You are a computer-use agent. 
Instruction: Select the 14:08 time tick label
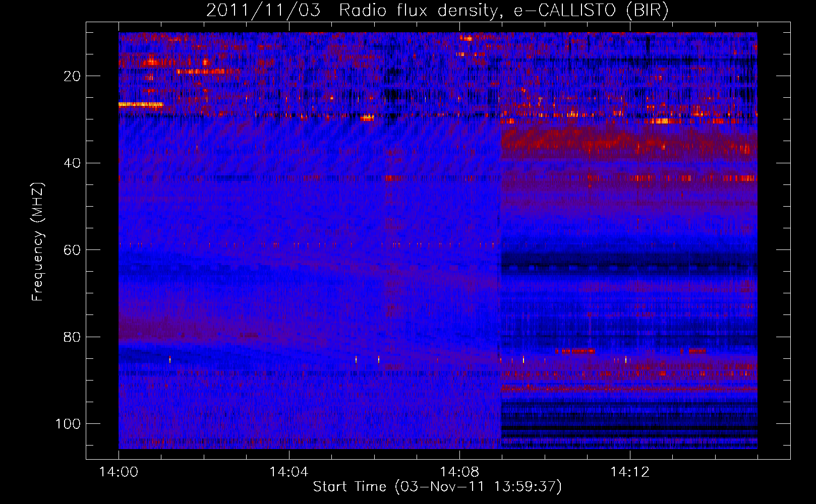tap(459, 472)
